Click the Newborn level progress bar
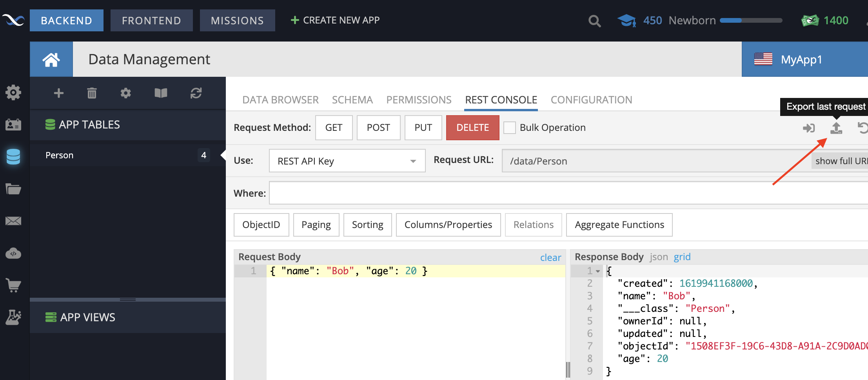The image size is (868, 380). 751,20
